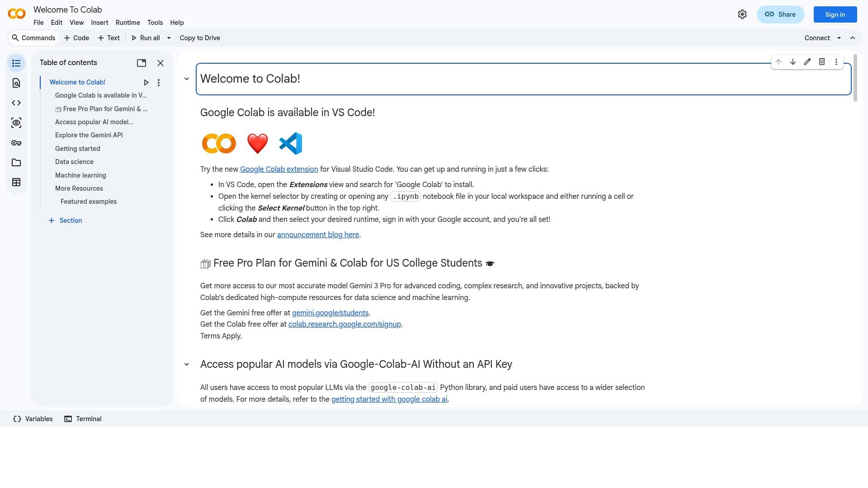
Task: Click the edit pencil icon on cell toolbar
Action: tap(807, 62)
